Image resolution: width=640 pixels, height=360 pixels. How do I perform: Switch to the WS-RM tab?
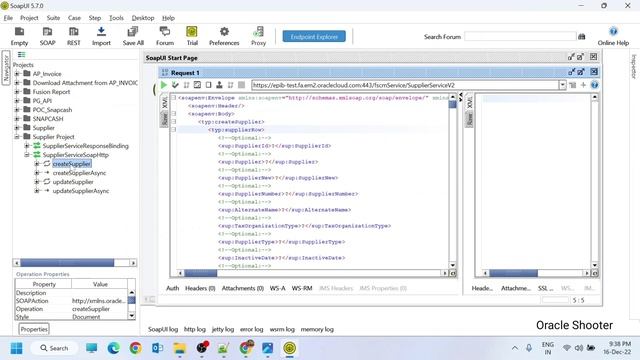(x=302, y=288)
